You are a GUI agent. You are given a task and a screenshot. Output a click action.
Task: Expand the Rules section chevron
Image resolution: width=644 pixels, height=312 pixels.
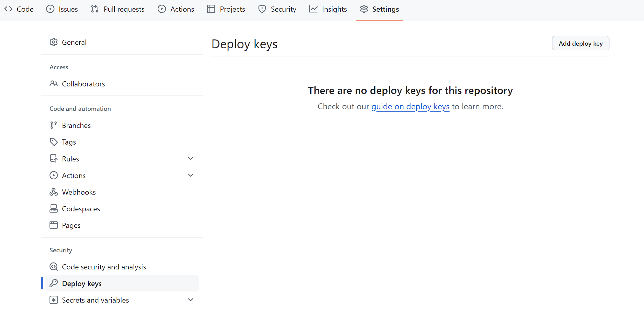[x=191, y=159]
